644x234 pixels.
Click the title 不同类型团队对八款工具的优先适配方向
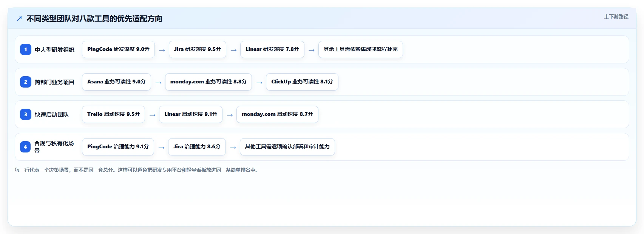[94, 19]
